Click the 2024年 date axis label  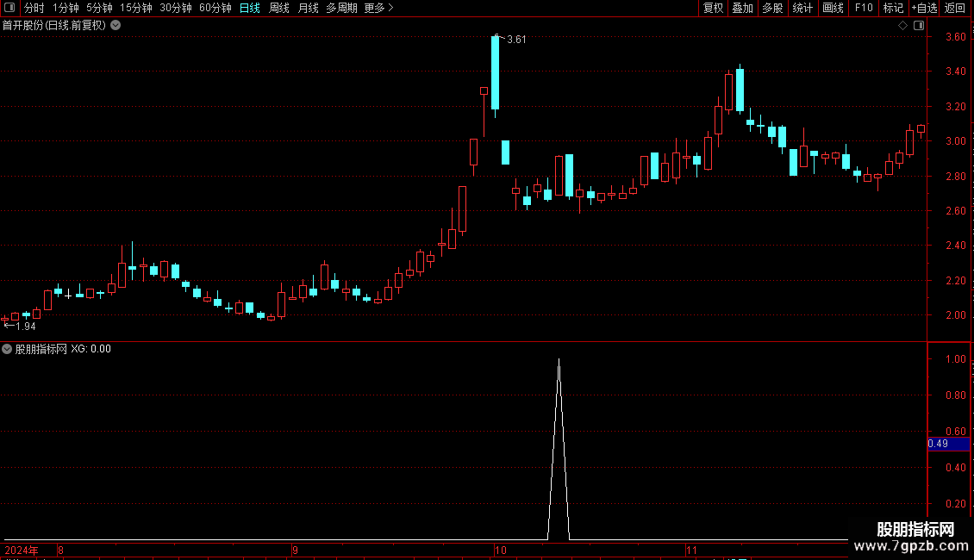pos(22,551)
